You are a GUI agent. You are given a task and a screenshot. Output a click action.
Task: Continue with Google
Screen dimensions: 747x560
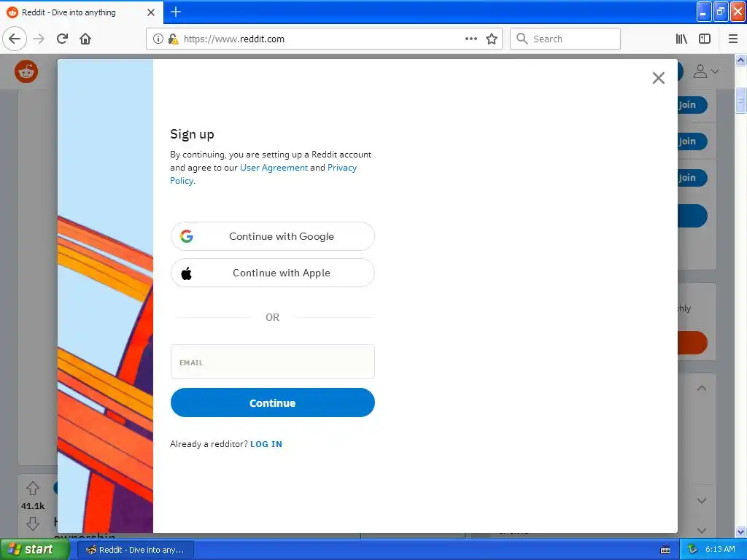point(273,236)
